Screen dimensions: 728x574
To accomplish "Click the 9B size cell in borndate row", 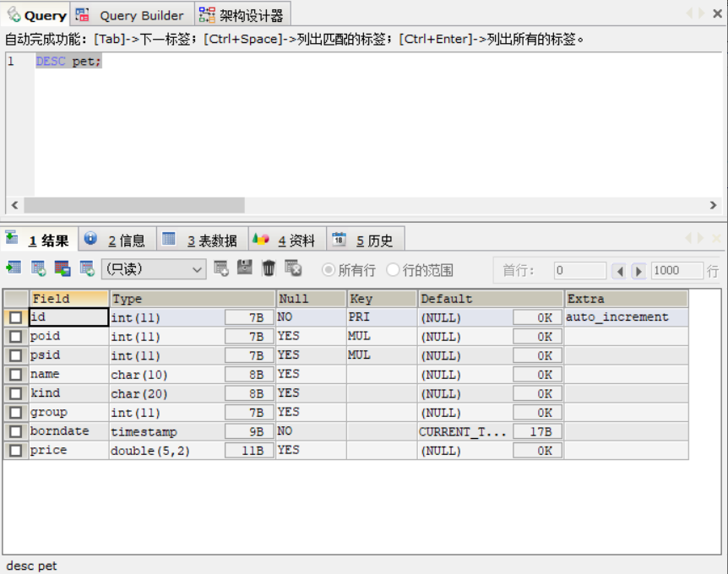I will [x=249, y=431].
